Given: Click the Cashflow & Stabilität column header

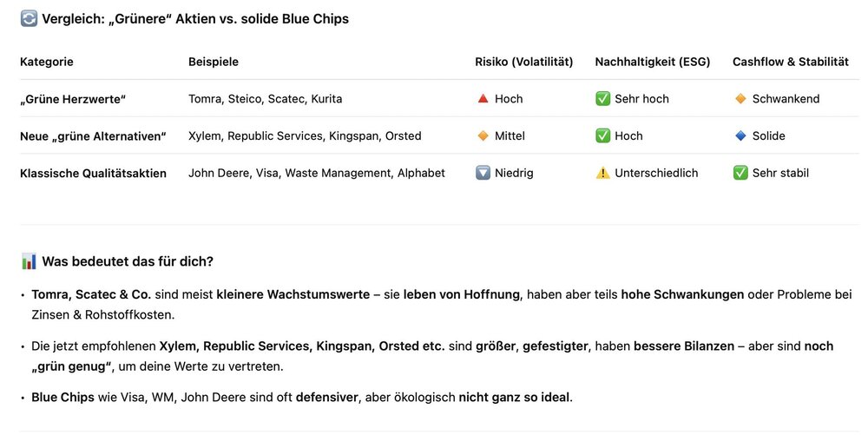Looking at the screenshot, I should click(x=791, y=62).
